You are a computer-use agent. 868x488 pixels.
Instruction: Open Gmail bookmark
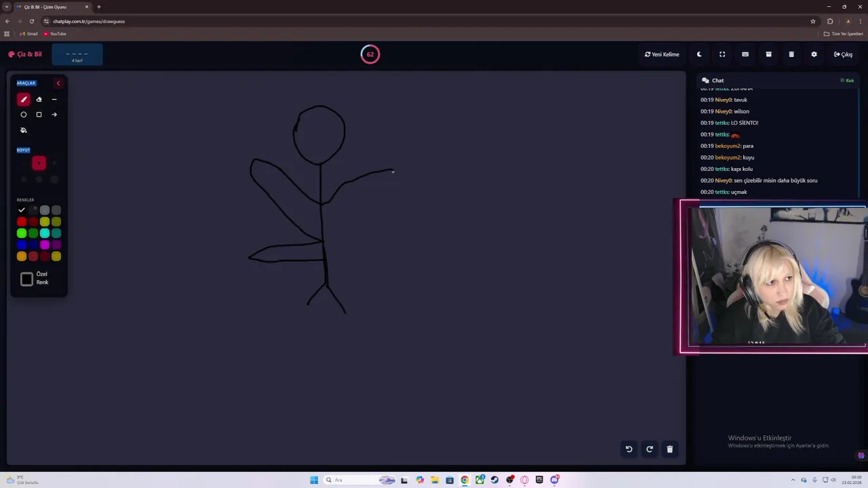pos(28,34)
